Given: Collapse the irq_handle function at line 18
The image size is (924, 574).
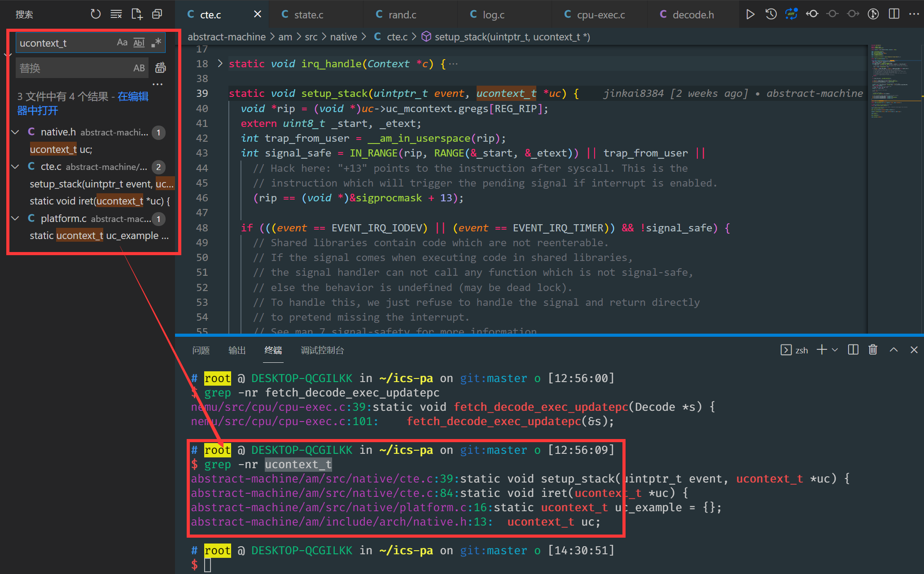Looking at the screenshot, I should [219, 64].
